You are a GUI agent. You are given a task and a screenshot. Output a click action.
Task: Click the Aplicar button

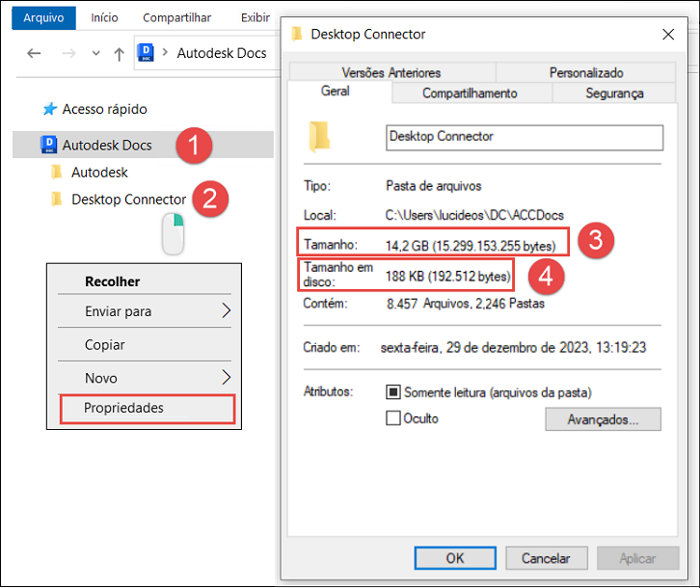point(638,558)
